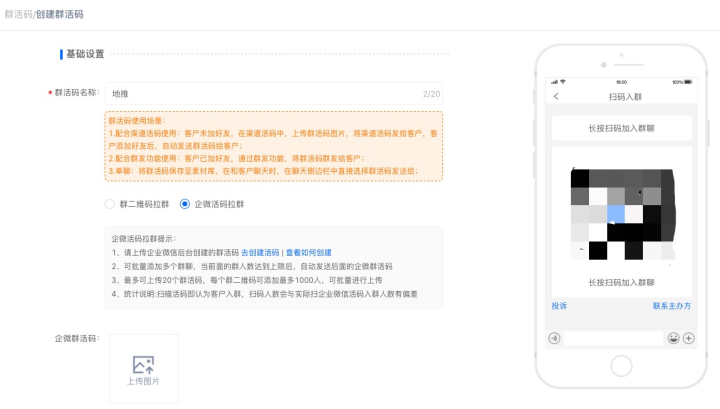Click the chat text field in phone preview
This screenshot has height=409, width=720.
click(x=613, y=338)
